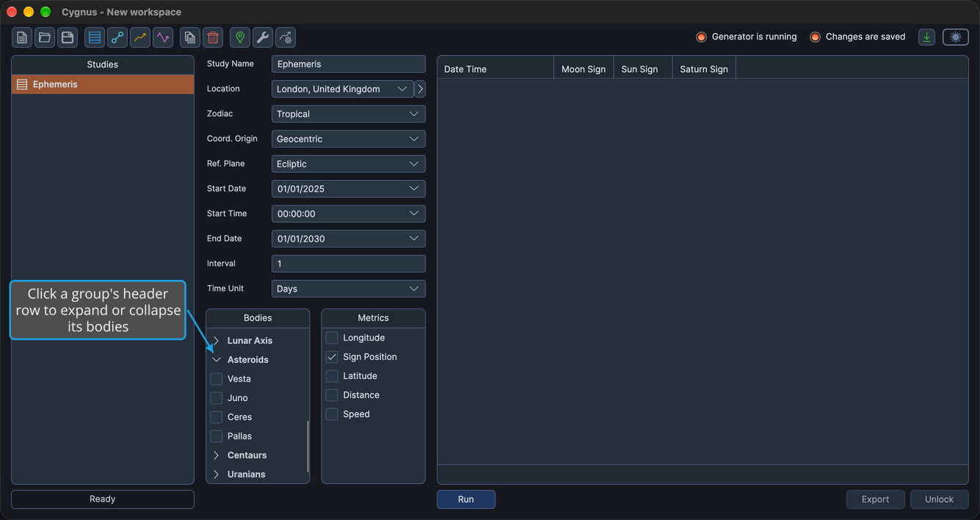Screen dimensions: 980x520
Task: Save the workspace using the floppy disk icon
Action: coord(68,37)
